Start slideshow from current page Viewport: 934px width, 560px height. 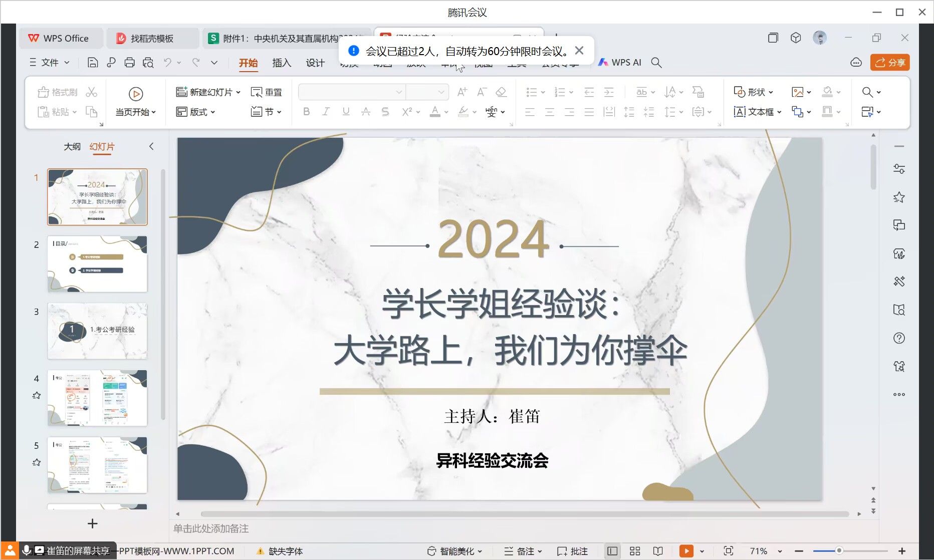click(135, 102)
